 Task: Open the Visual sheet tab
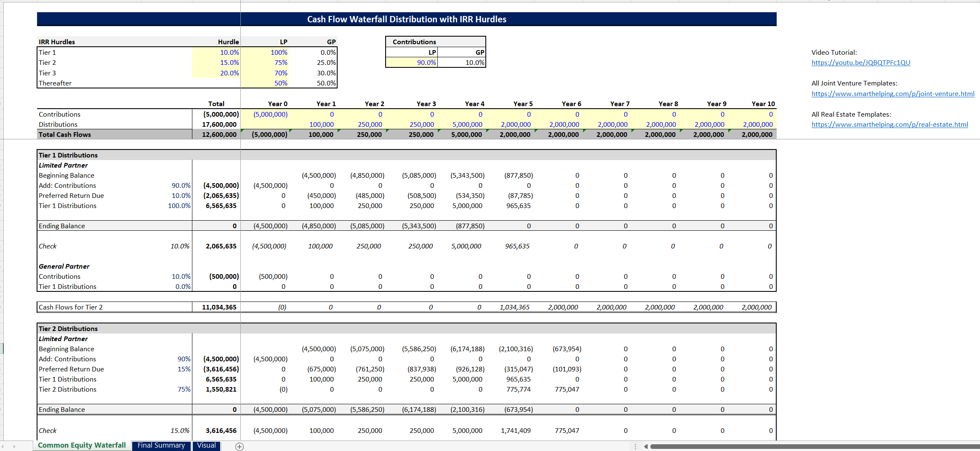pos(206,446)
